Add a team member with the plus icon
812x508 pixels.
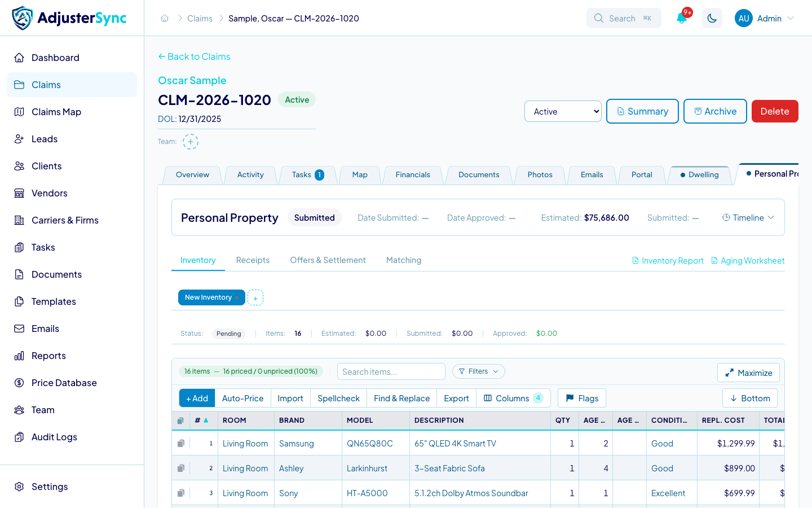tap(191, 141)
